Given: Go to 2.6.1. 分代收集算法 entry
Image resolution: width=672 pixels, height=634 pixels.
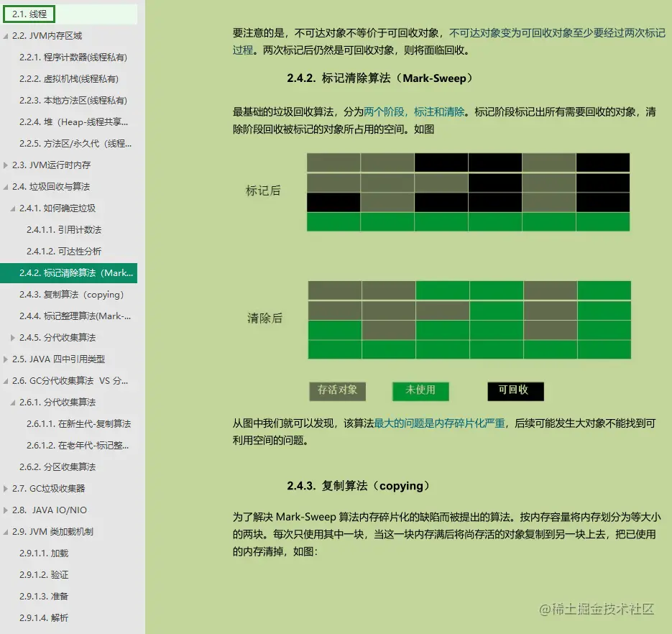Looking at the screenshot, I should [x=57, y=403].
